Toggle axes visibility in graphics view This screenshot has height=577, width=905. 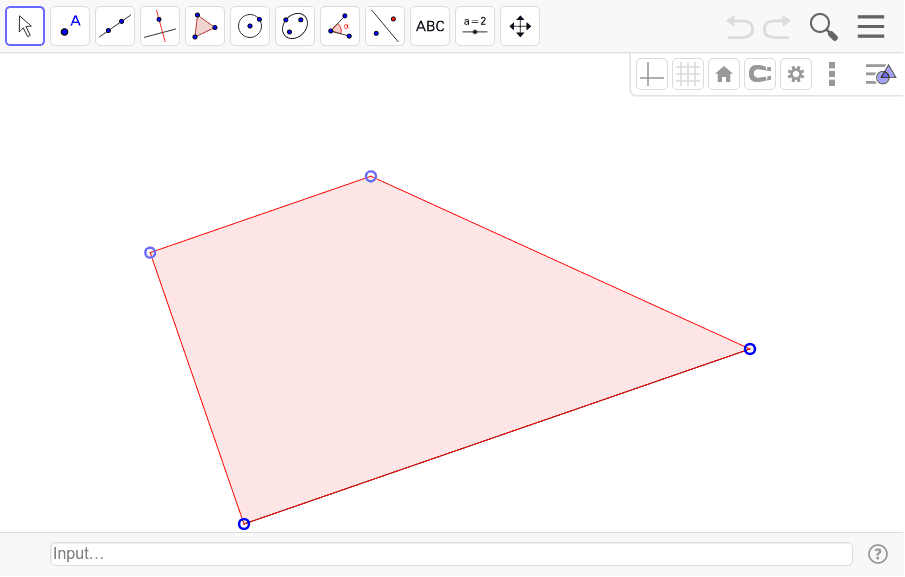click(x=651, y=74)
